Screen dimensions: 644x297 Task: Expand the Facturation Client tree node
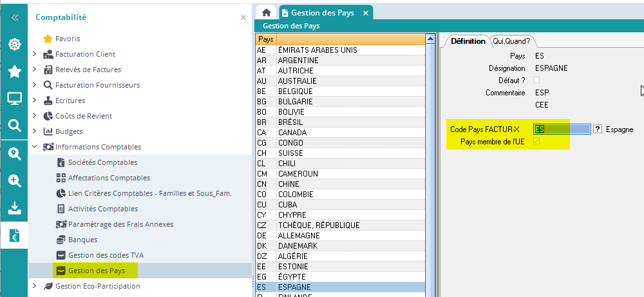point(34,54)
